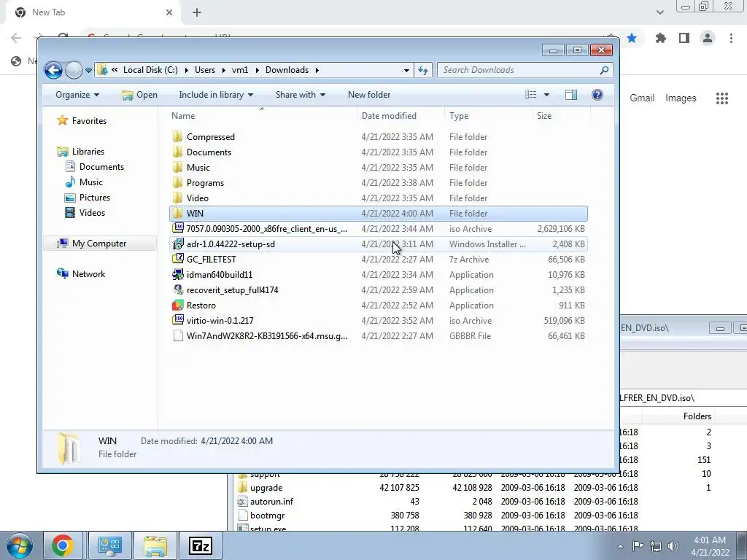The height and width of the screenshot is (560, 747).
Task: Open the Organize menu
Action: [77, 95]
